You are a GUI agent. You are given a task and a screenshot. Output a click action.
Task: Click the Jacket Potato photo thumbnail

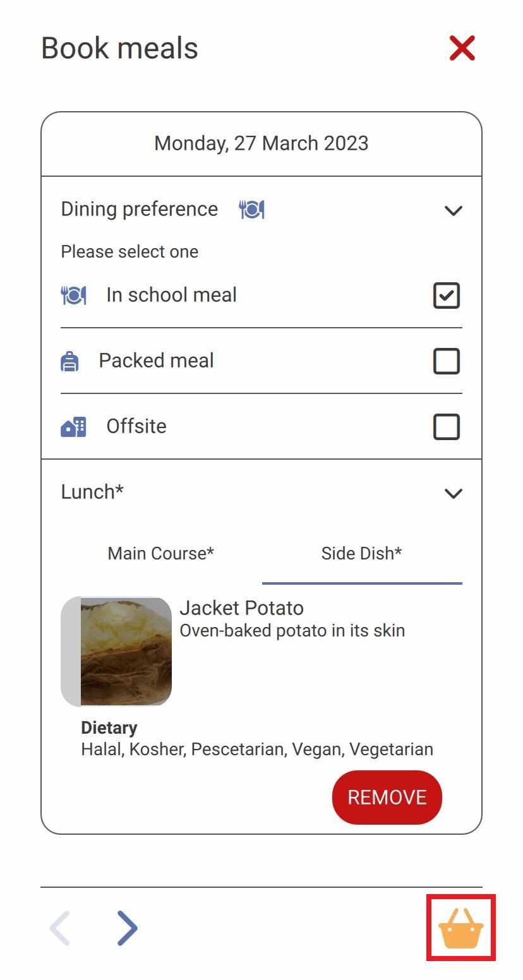116,651
